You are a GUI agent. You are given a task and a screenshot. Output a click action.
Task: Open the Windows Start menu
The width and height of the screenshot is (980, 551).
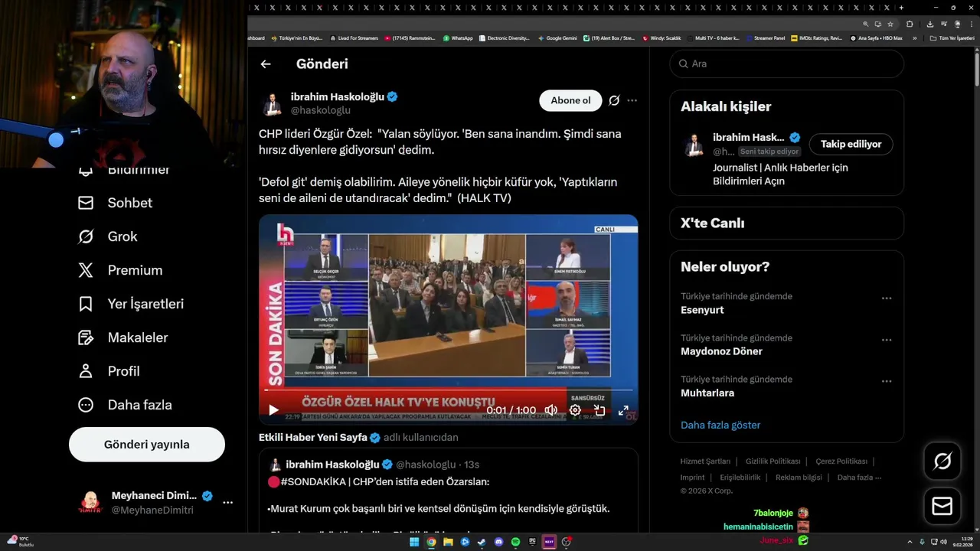414,542
